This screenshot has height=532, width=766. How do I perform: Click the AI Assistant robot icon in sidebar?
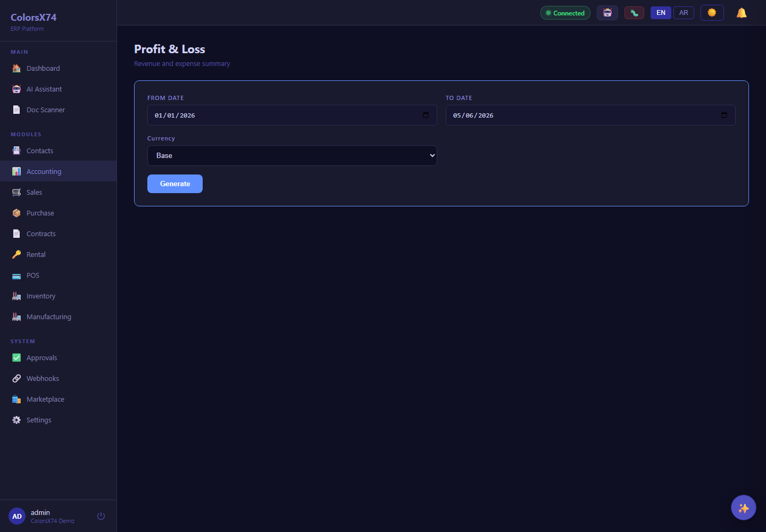[16, 89]
